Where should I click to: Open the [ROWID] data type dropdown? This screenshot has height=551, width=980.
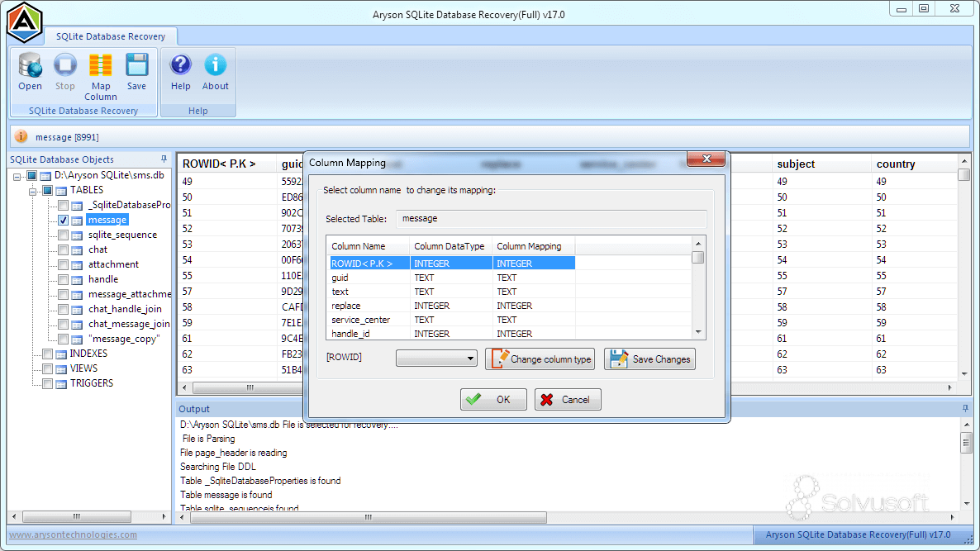coord(436,359)
